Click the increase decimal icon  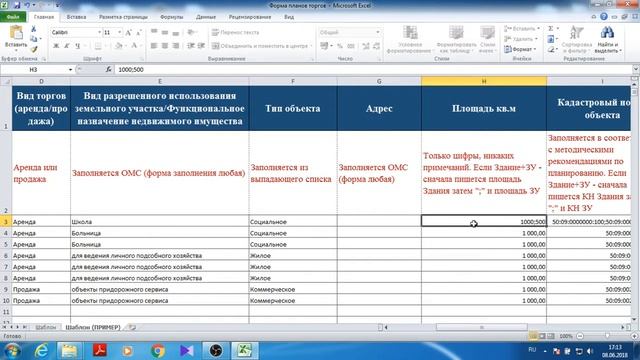[x=366, y=46]
